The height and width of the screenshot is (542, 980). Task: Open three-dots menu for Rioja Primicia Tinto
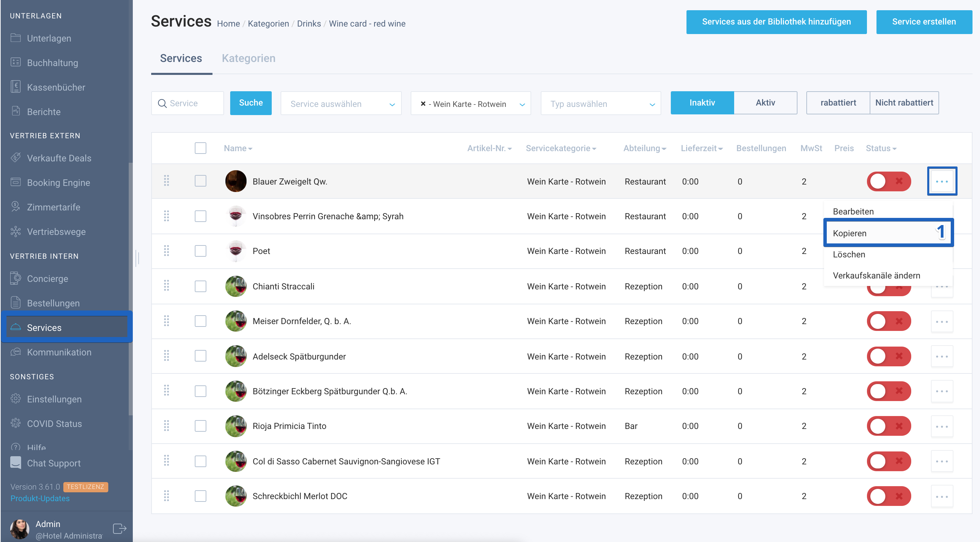coord(942,426)
